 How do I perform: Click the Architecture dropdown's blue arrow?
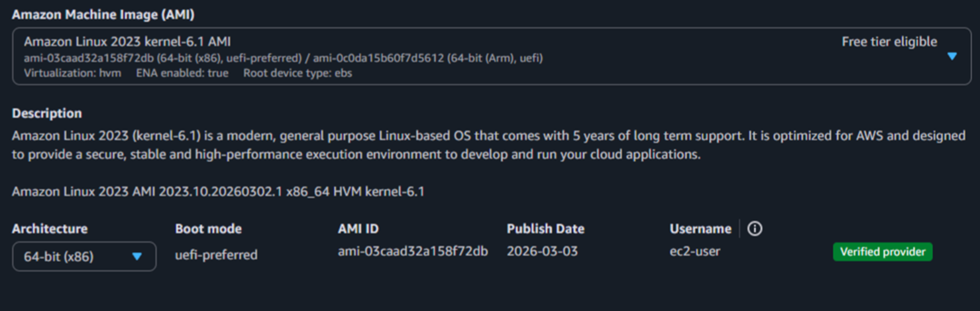(x=137, y=257)
